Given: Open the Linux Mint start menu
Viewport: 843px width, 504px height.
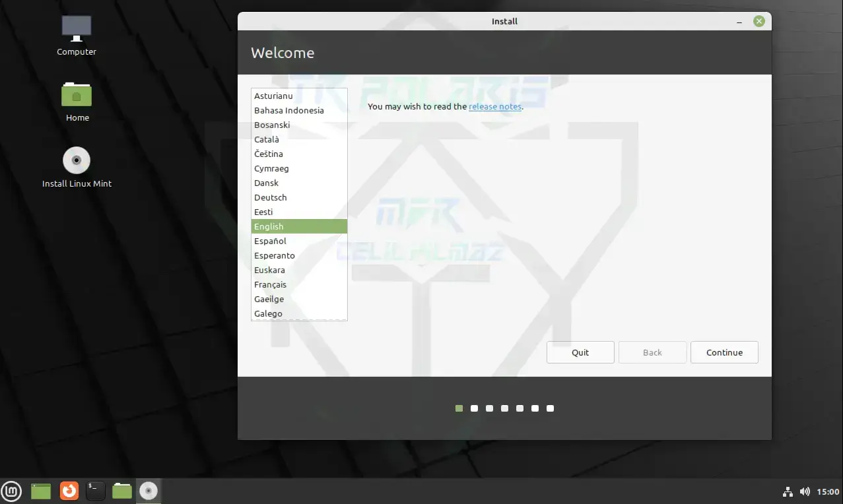Looking at the screenshot, I should pyautogui.click(x=12, y=491).
